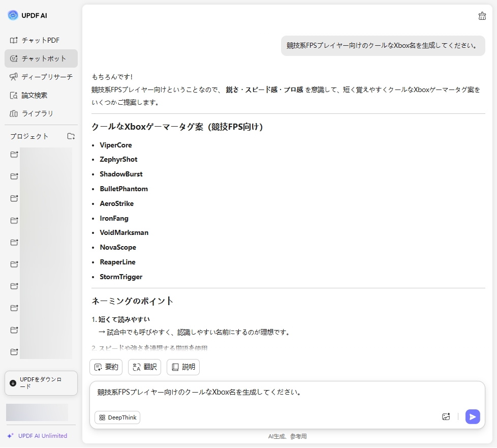The width and height of the screenshot is (497, 448).
Task: Click the 翻訳 translate button
Action: pos(144,367)
